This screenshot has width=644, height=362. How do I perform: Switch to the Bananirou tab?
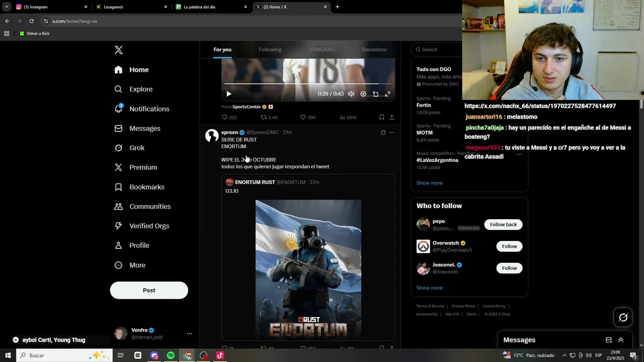[x=374, y=49]
